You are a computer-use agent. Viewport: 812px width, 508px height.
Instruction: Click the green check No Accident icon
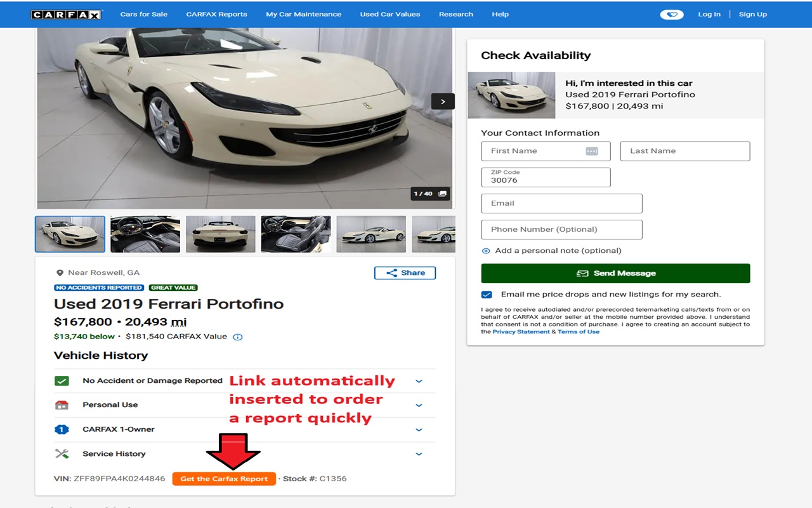pyautogui.click(x=62, y=381)
